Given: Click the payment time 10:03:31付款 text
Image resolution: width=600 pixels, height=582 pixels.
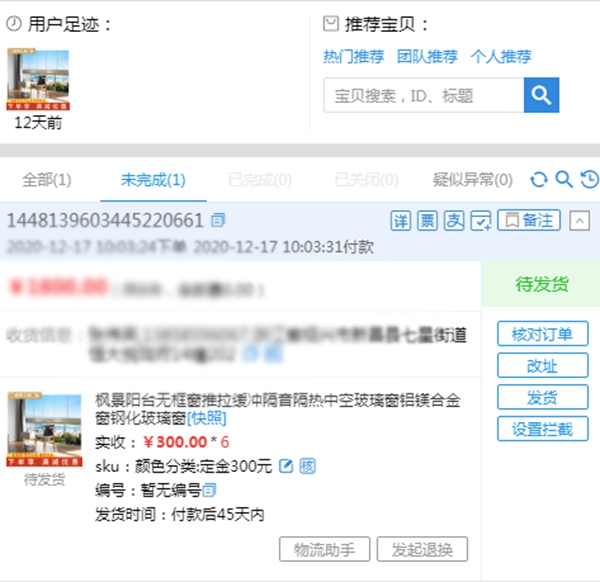Looking at the screenshot, I should coord(328,247).
